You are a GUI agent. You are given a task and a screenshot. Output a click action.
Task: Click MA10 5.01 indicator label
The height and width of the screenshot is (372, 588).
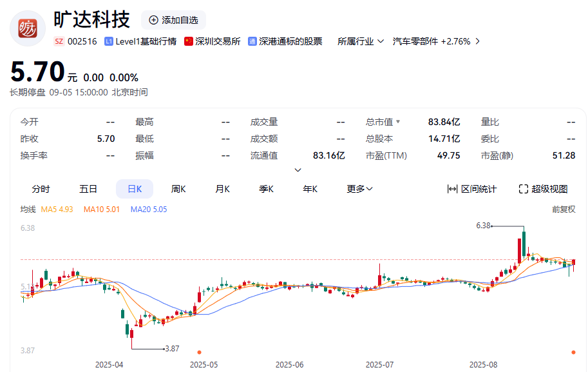[102, 209]
